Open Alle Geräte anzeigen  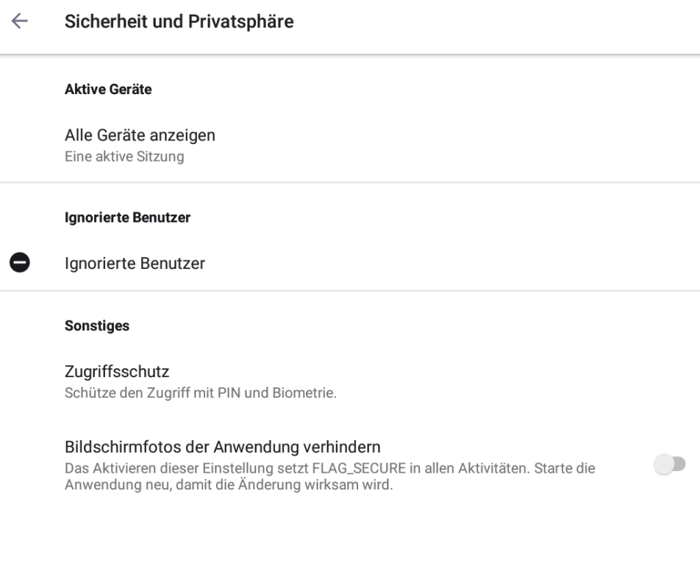pyautogui.click(x=140, y=135)
